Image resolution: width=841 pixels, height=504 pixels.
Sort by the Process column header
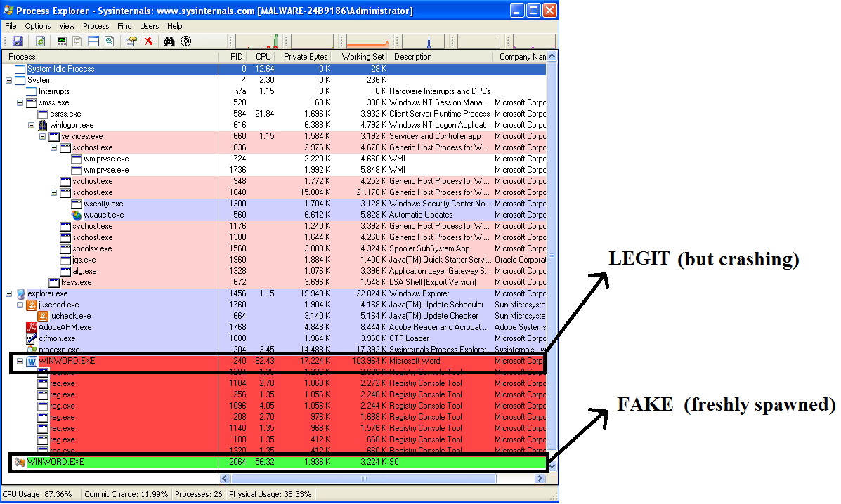tap(110, 57)
